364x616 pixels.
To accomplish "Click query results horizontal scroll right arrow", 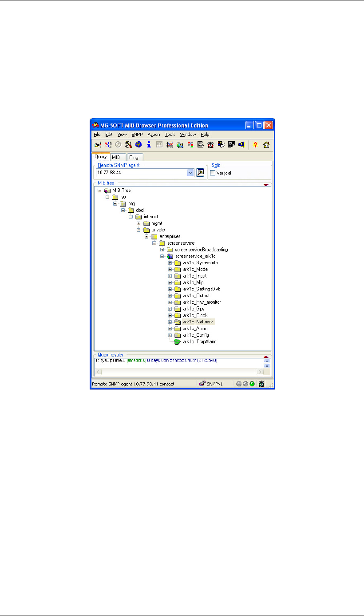I will (x=260, y=371).
